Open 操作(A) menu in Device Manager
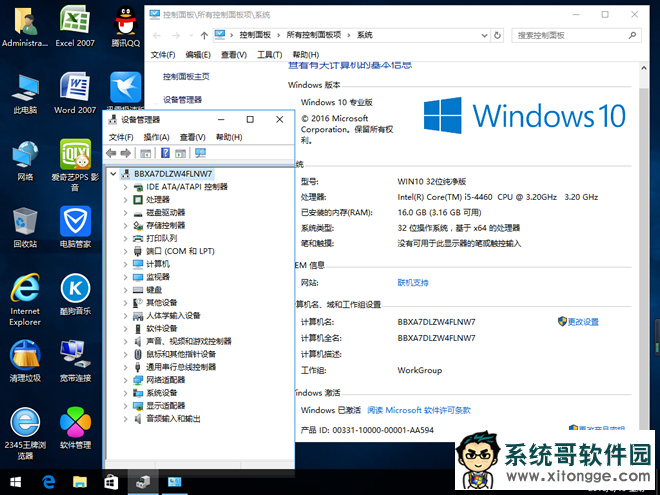This screenshot has height=495, width=660. 156,137
